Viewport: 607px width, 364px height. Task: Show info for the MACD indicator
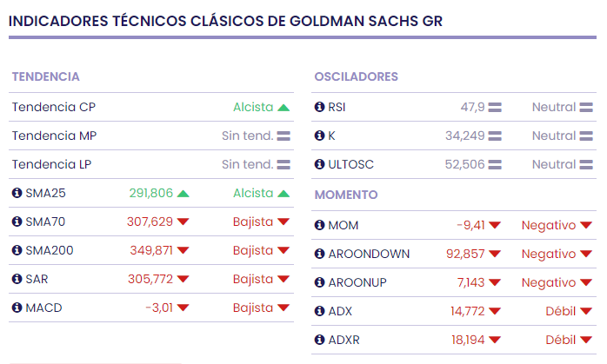(x=17, y=308)
